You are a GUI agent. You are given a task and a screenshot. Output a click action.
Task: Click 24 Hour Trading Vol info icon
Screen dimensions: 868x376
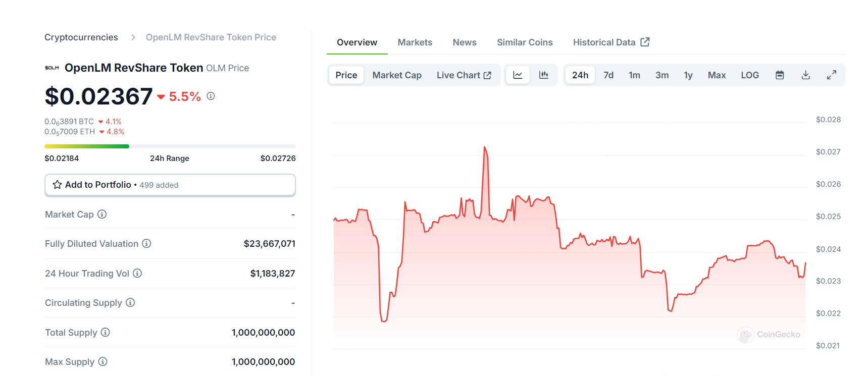coord(137,273)
